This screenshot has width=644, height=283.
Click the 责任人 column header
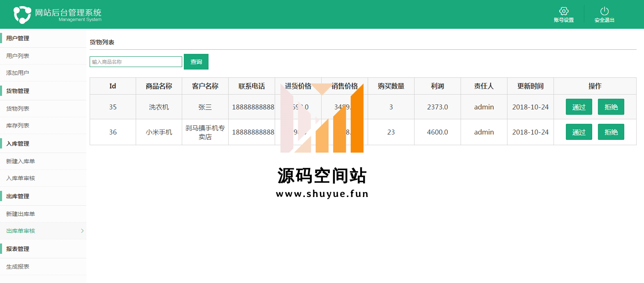click(x=484, y=86)
